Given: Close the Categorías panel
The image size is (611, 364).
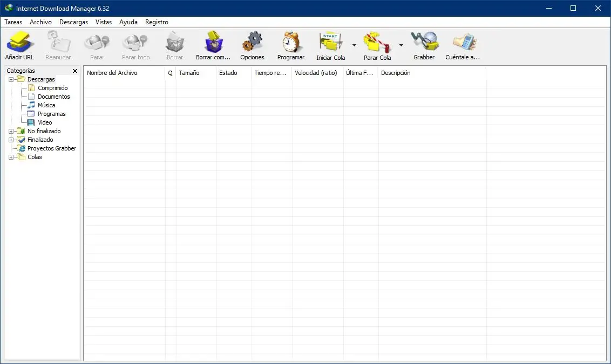Looking at the screenshot, I should (x=75, y=71).
